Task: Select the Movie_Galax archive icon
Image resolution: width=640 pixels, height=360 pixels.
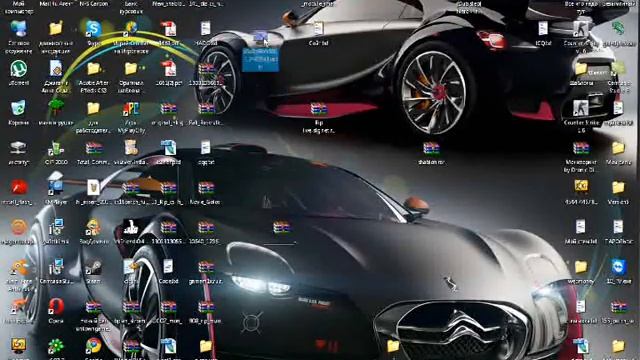Action: [x=206, y=188]
